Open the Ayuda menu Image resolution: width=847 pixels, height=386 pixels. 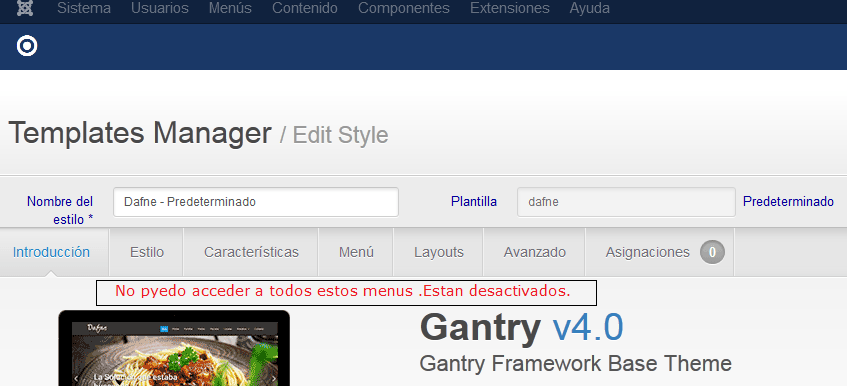pos(589,9)
